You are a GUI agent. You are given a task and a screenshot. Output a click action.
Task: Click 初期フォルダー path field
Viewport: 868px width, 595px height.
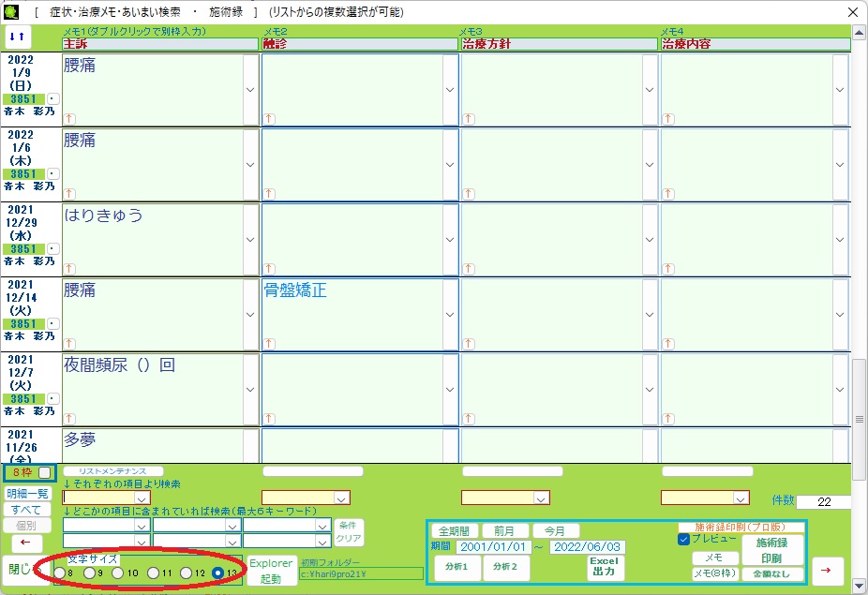[362, 574]
